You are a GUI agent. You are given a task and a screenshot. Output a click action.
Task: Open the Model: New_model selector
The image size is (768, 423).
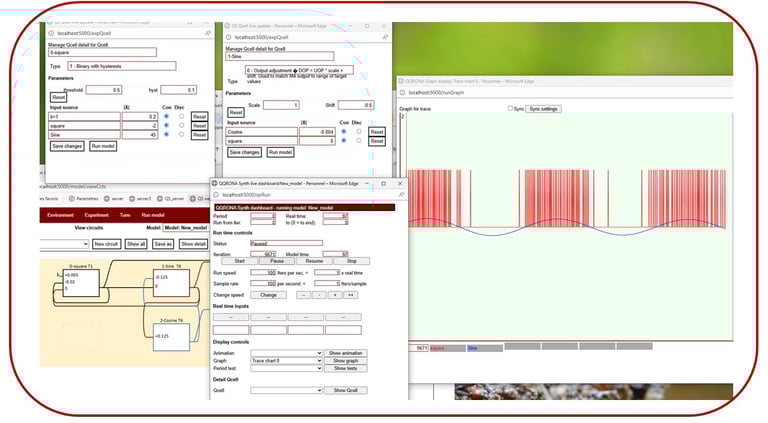pyautogui.click(x=186, y=228)
